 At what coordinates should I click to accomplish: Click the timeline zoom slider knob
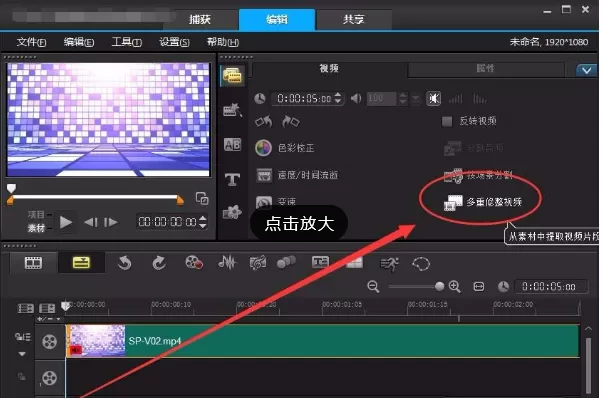coord(440,286)
